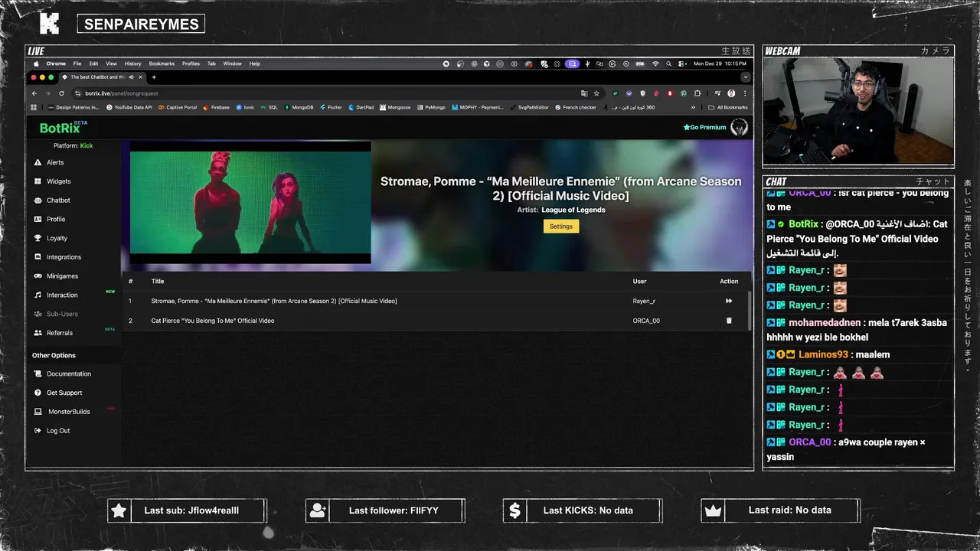
Task: Open the Interaction music-note icon in sidebar
Action: pyautogui.click(x=38, y=295)
